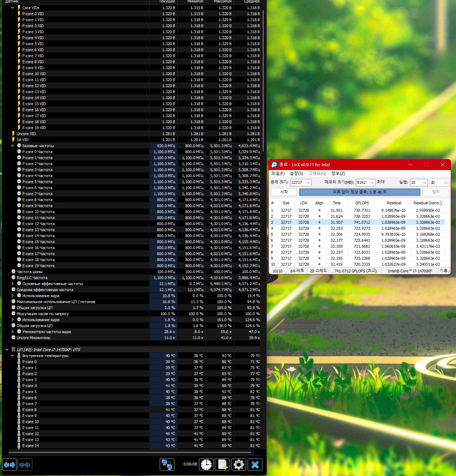
Task: Open the 그래프(G) menu in LinX
Action: pos(317,173)
